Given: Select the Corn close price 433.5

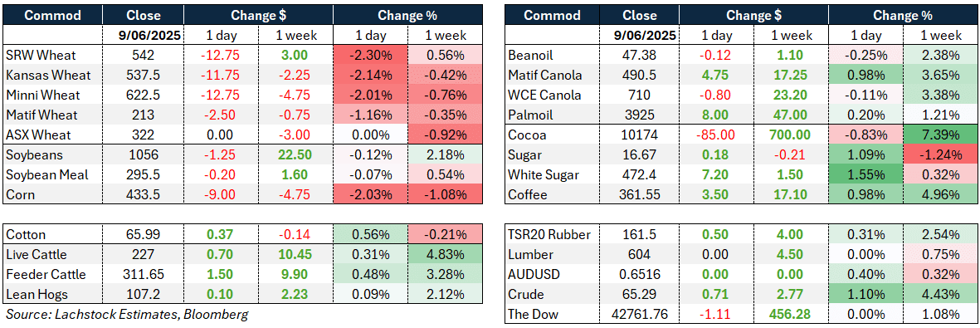Looking at the screenshot, I should [143, 195].
